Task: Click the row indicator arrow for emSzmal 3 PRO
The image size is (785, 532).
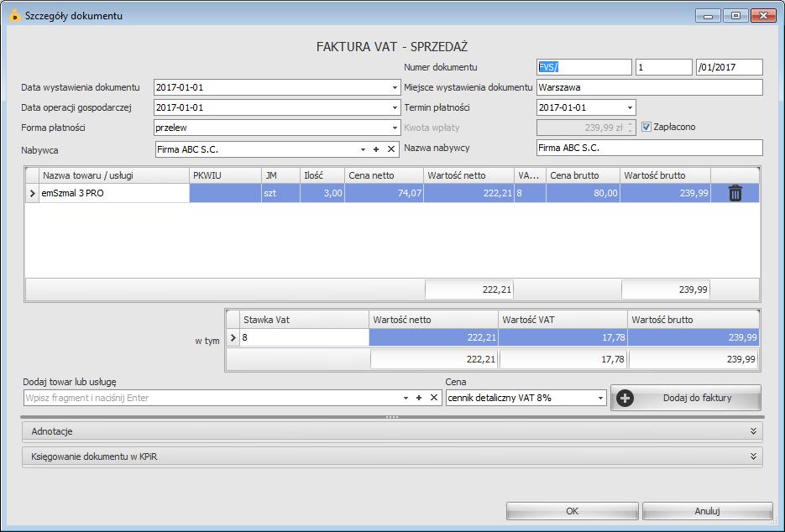Action: pos(33,193)
